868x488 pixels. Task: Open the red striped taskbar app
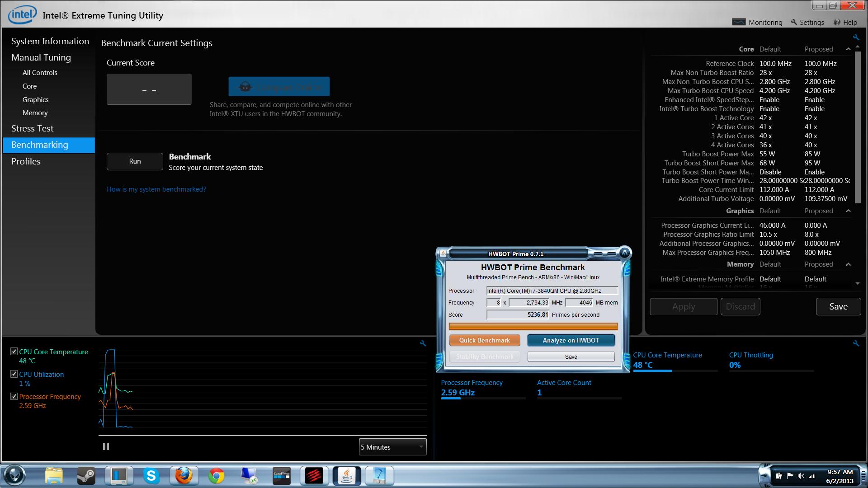(x=314, y=476)
